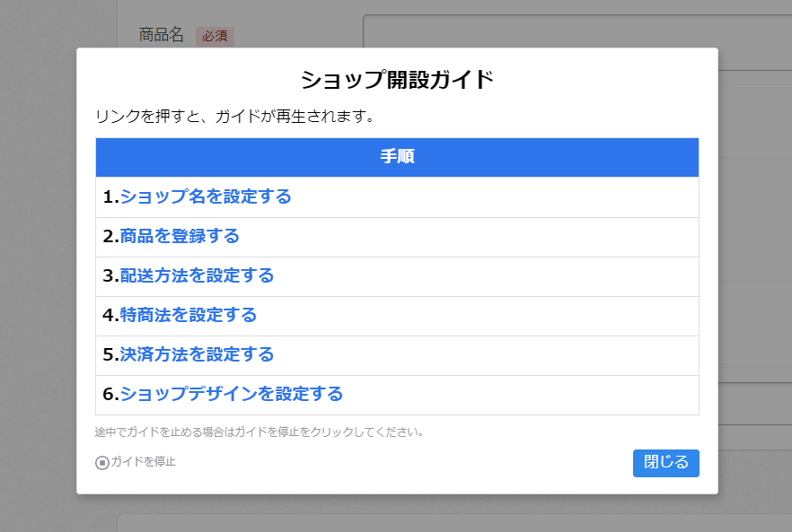Click the ショップ開設ガイド dialog title
The height and width of the screenshot is (532, 792).
[x=397, y=80]
